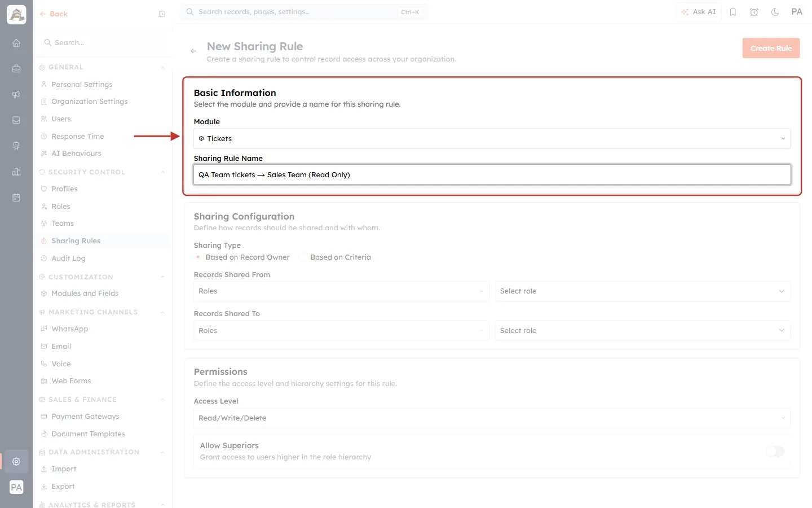The width and height of the screenshot is (812, 508).
Task: Switch to dark mode with moon icon
Action: click(775, 12)
